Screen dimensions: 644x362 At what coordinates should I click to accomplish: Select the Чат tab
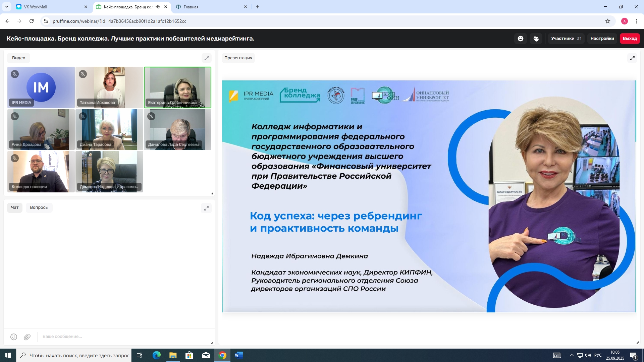click(15, 207)
